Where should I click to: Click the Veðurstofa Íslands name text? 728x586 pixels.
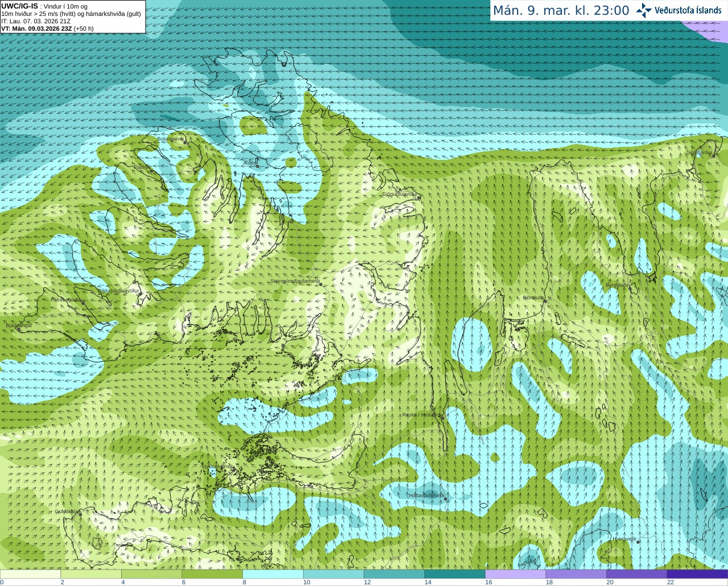[x=688, y=10]
